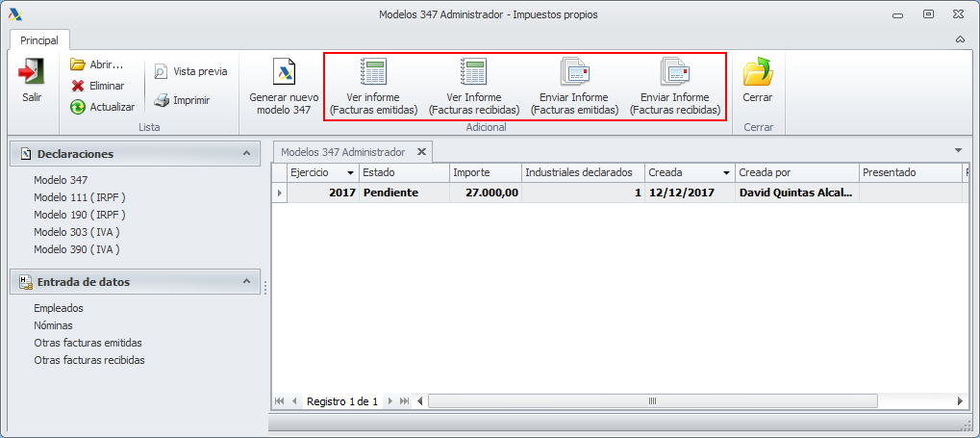Select the Principal ribbon tab
The height and width of the screenshot is (438, 980).
pyautogui.click(x=39, y=40)
